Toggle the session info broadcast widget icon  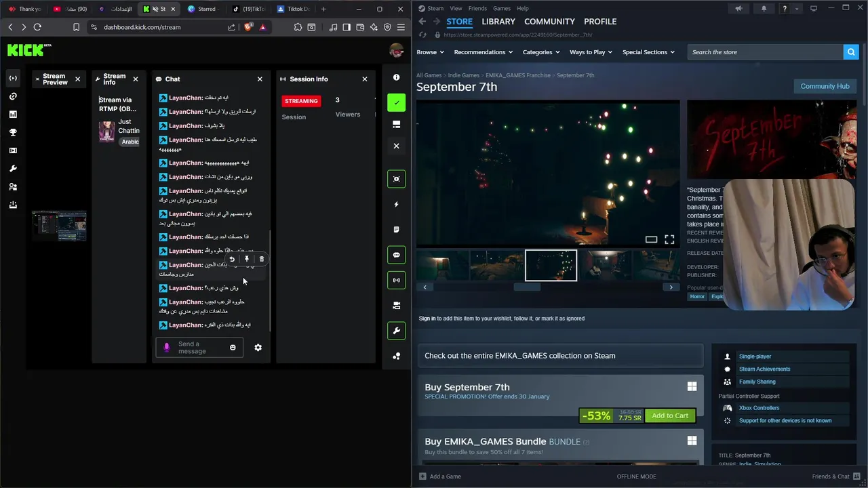point(397,280)
